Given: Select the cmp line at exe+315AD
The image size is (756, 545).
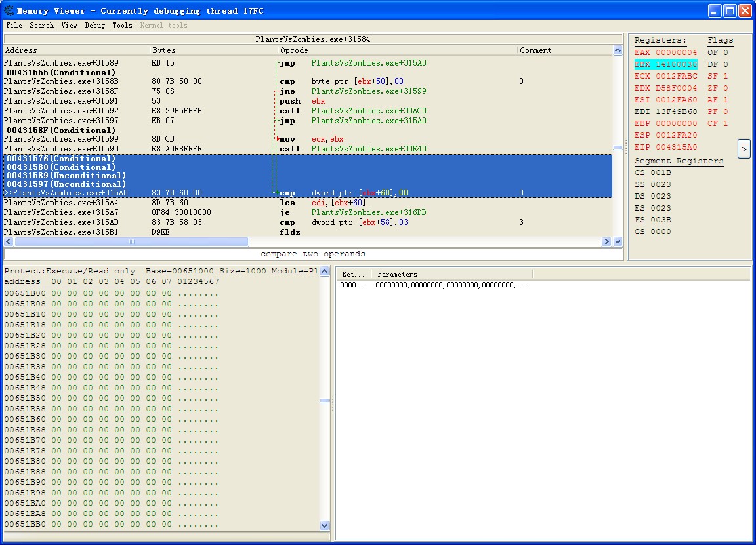Looking at the screenshot, I should click(x=308, y=222).
